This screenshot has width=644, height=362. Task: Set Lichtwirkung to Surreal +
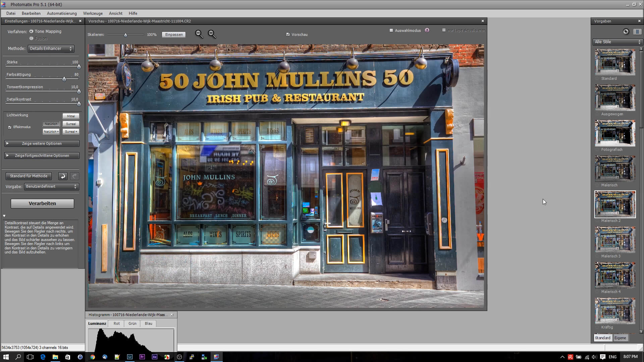click(71, 132)
